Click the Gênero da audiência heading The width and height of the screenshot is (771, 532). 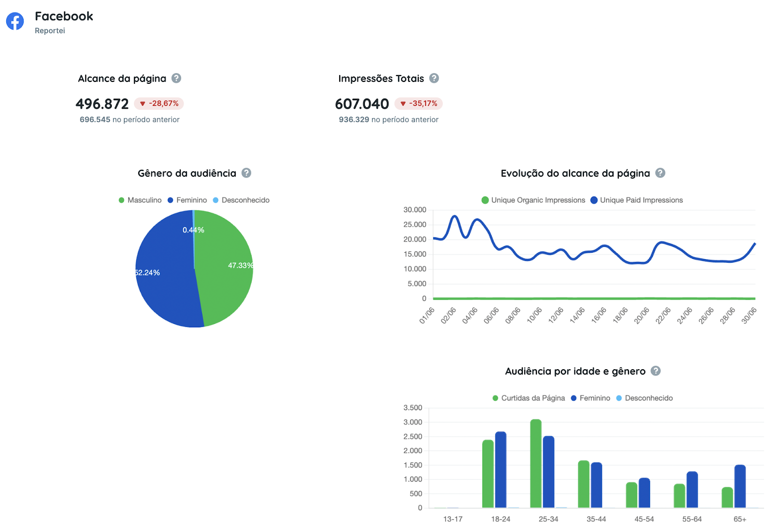click(187, 173)
